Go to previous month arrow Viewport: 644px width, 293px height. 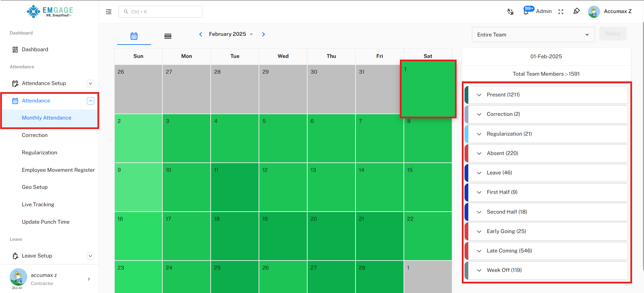click(201, 34)
